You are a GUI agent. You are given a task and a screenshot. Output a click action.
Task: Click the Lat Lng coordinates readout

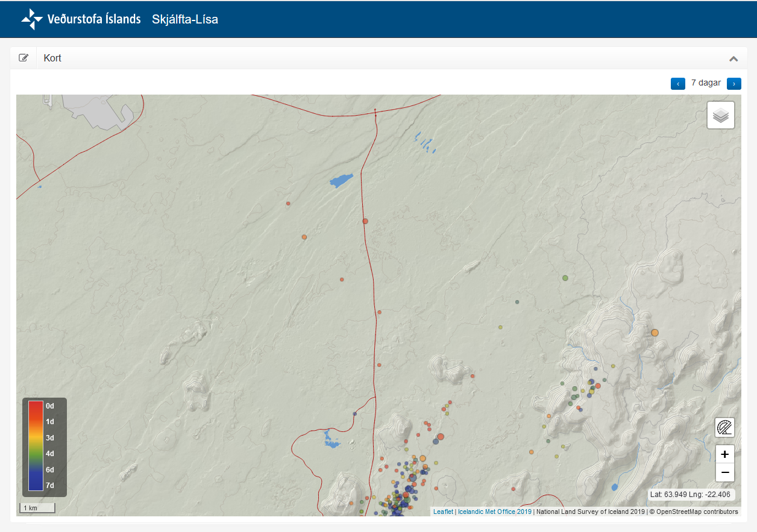point(690,495)
